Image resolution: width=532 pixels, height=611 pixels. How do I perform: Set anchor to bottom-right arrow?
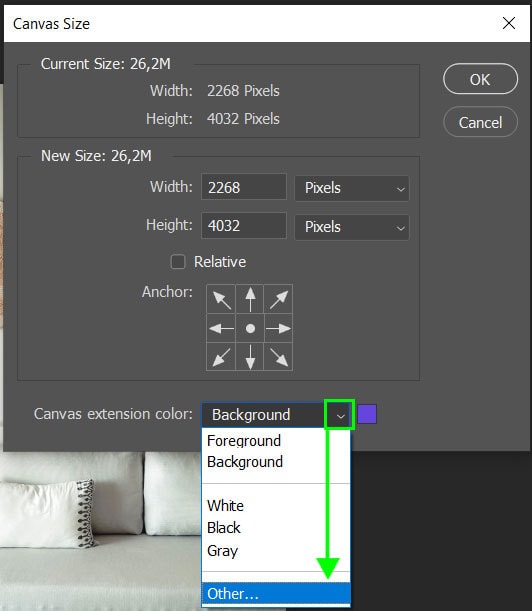click(x=278, y=357)
